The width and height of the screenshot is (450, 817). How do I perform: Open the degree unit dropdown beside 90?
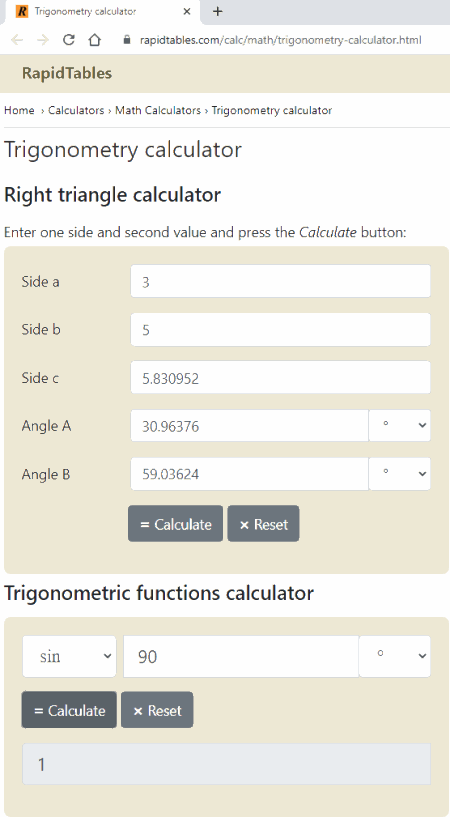[x=395, y=657]
